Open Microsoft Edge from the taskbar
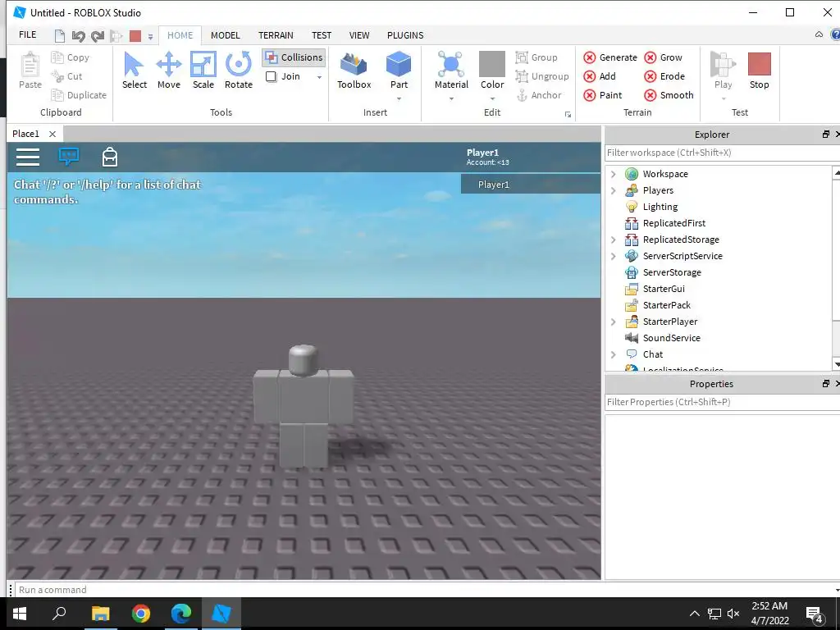The image size is (840, 630). coord(181,614)
